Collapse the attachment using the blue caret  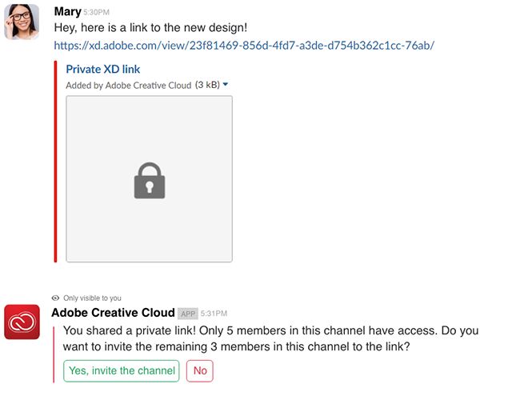coord(226,85)
